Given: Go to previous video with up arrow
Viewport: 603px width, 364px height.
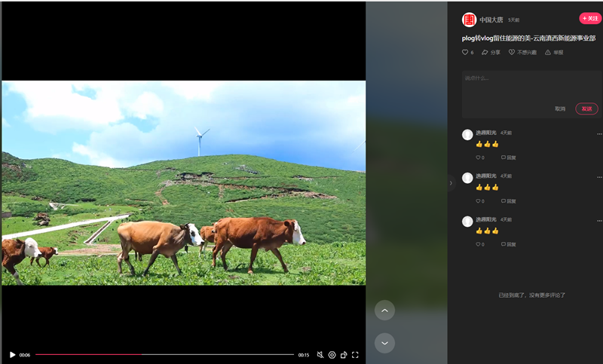Looking at the screenshot, I should pos(384,310).
